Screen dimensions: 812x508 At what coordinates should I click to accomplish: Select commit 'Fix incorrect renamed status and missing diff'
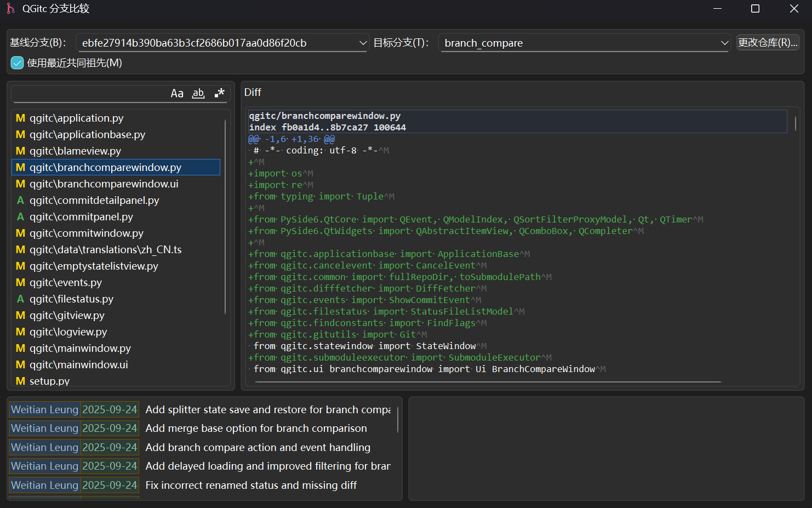(x=251, y=485)
